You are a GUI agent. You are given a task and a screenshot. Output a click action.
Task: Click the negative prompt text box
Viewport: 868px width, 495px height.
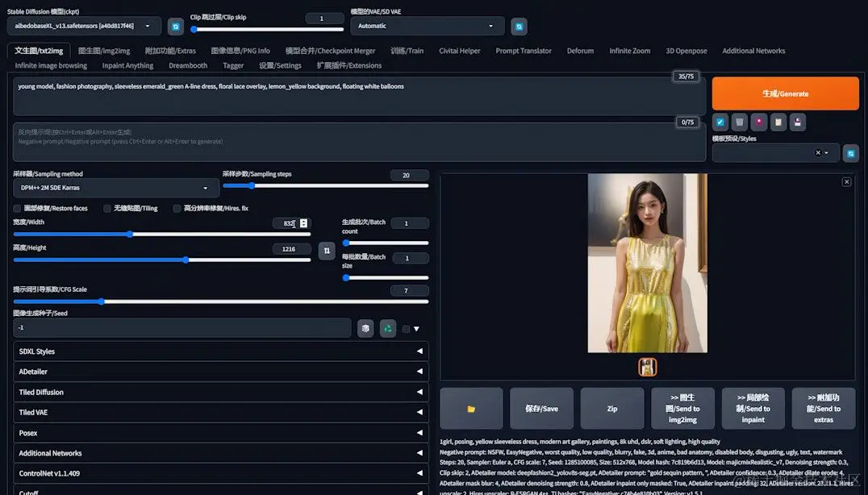click(359, 142)
